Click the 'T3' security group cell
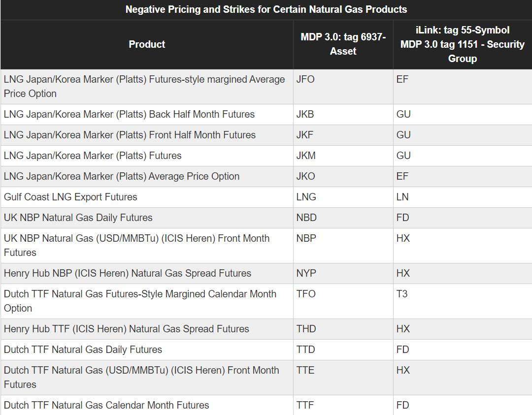This screenshot has height=415, width=532. point(402,294)
